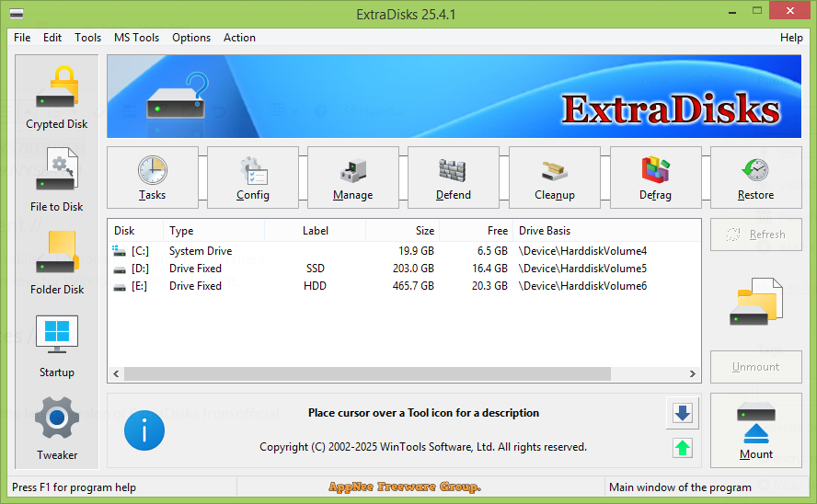Image resolution: width=817 pixels, height=504 pixels.
Task: Open the Tasks tool
Action: (x=152, y=178)
